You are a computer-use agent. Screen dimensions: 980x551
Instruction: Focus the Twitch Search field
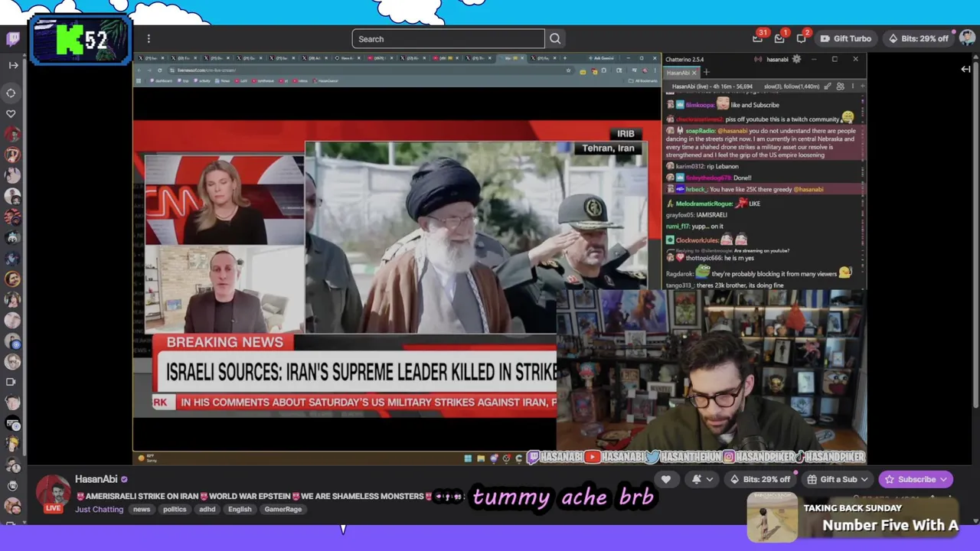point(448,39)
